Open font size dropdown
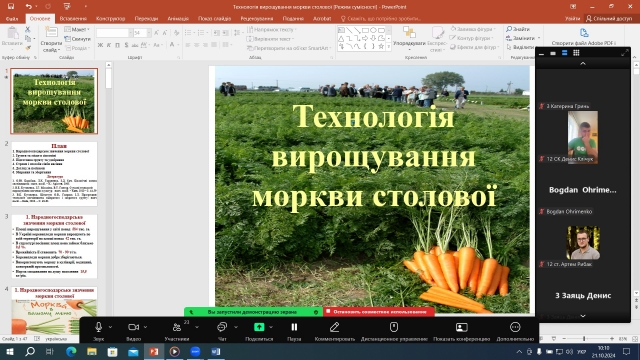 pos(149,33)
